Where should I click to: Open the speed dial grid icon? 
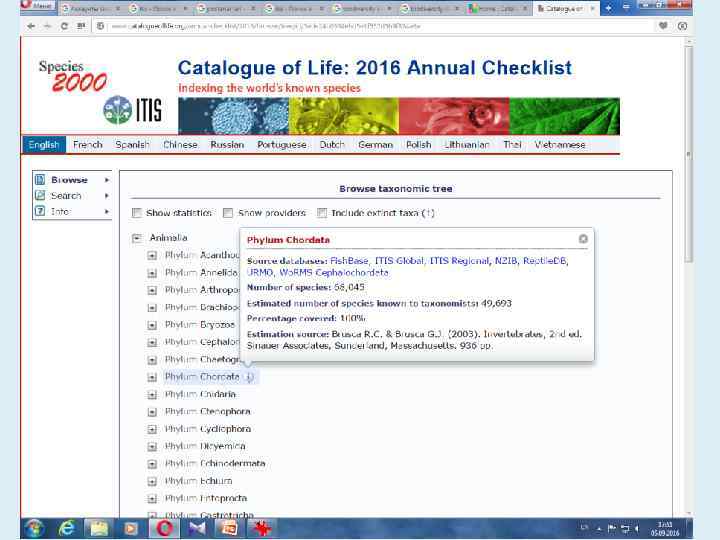[x=81, y=26]
